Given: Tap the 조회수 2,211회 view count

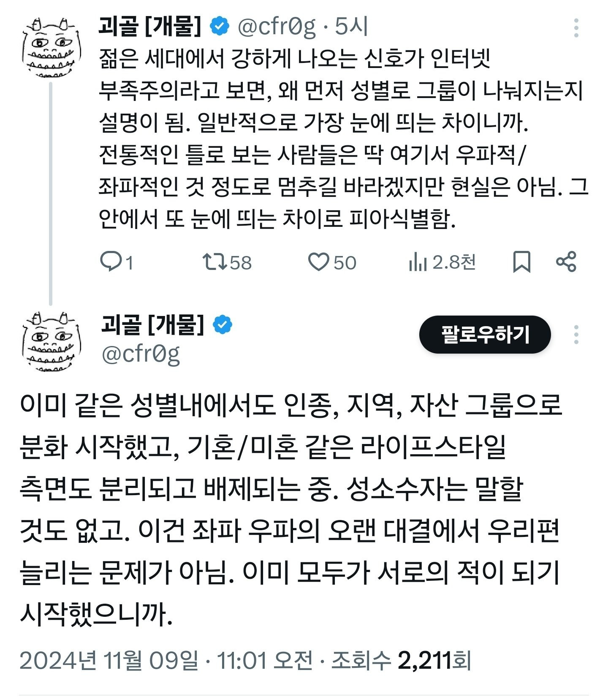Looking at the screenshot, I should coord(401,660).
